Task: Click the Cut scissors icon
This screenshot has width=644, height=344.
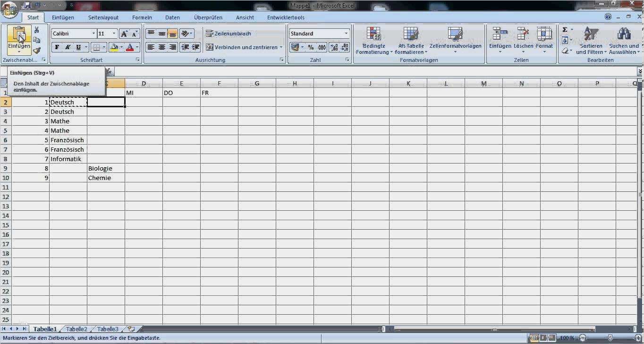Action: [37, 30]
